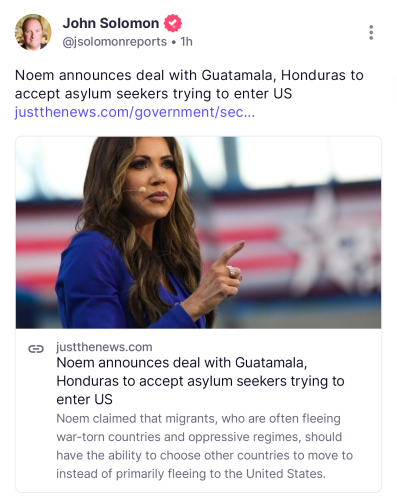Viewport: 397px width, 500px height.
Task: Click the 1h post timestamp
Action: 187,42
